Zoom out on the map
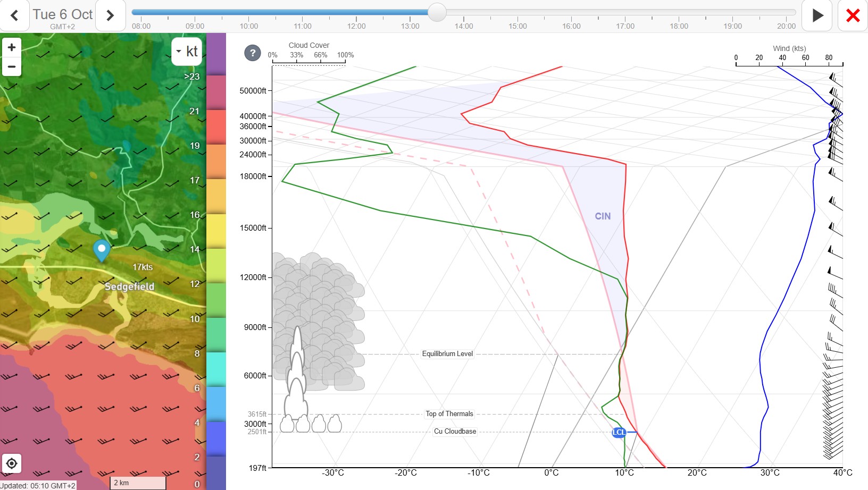Screen dimensions: 868x490 coord(12,66)
